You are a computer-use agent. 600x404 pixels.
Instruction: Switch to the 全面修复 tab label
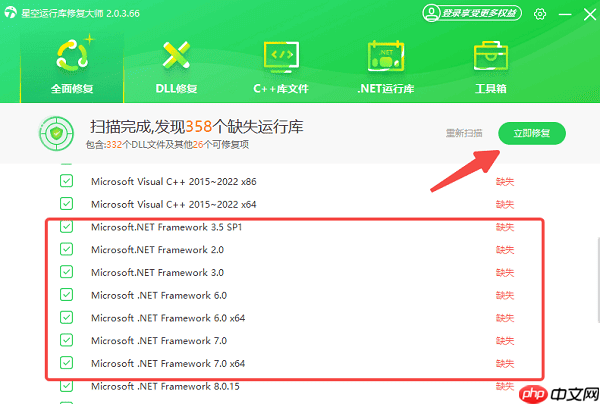click(x=72, y=89)
